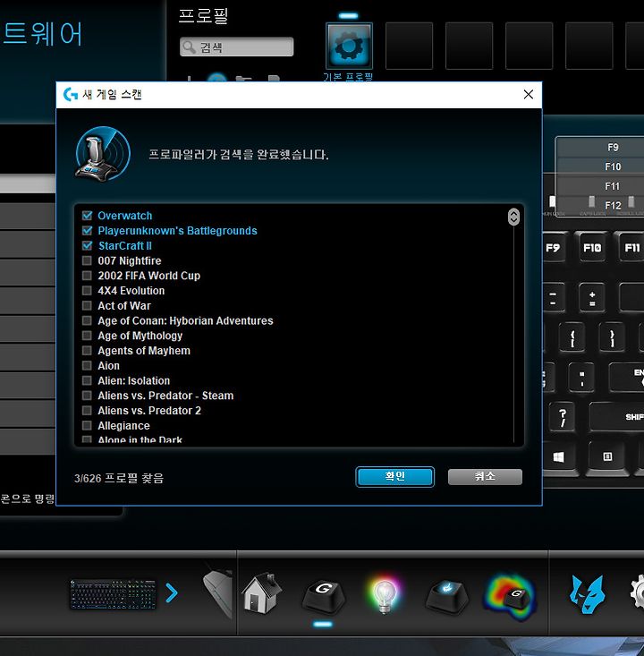This screenshot has height=656, width=644.
Task: Click the Windows key on keyboard image
Action: click(x=559, y=457)
